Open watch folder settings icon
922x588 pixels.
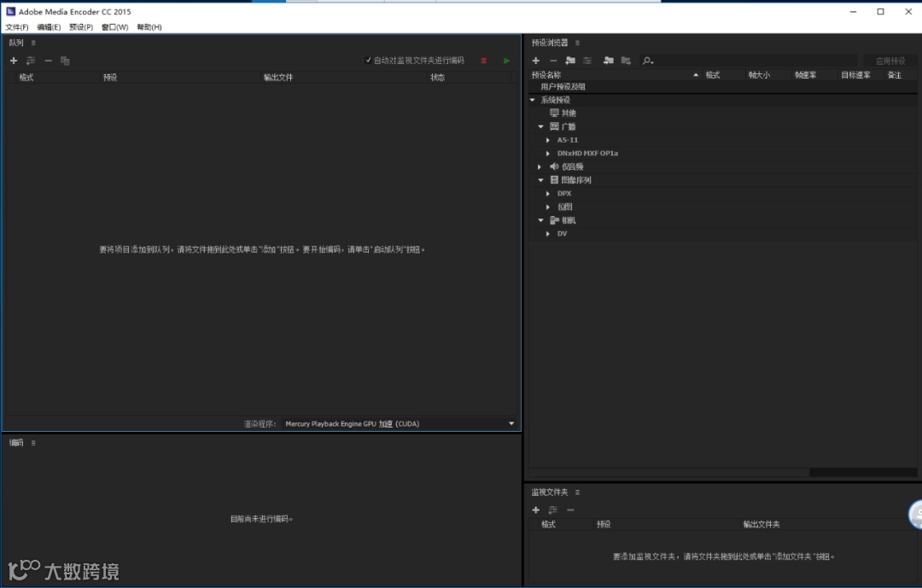click(552, 509)
